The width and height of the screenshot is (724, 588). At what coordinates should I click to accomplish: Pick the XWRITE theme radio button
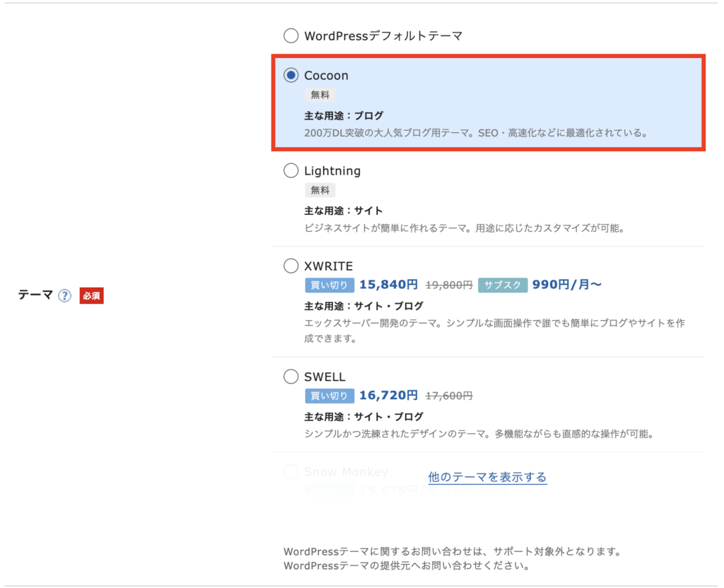[x=291, y=266]
